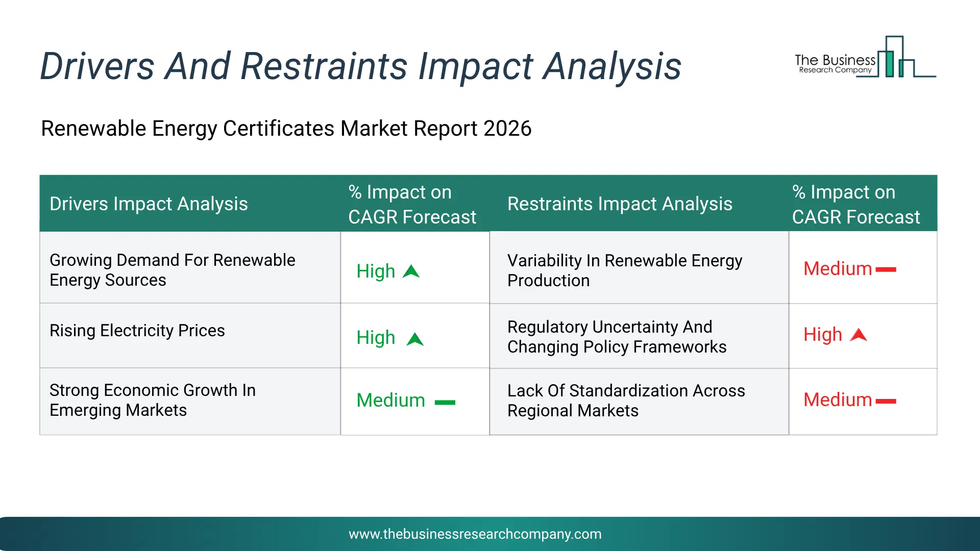Screen dimensions: 980x551
Task: Click red dash in Lack Of Standardization row
Action: 886,402
